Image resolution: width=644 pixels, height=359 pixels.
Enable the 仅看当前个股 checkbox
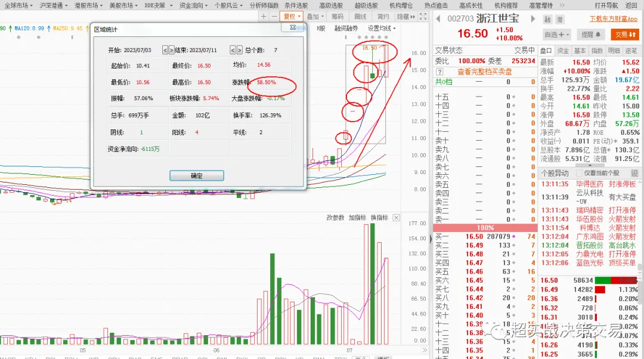580,173
